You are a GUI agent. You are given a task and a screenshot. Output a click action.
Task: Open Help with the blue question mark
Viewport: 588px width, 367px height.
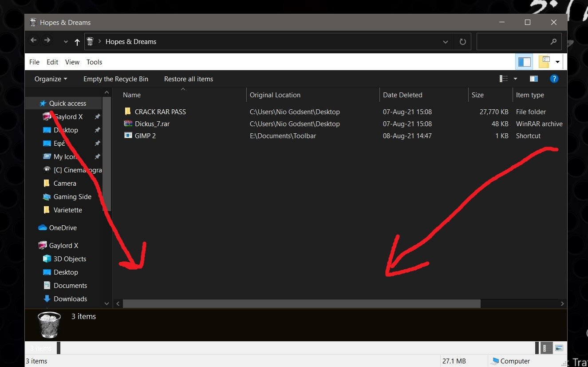pos(554,79)
